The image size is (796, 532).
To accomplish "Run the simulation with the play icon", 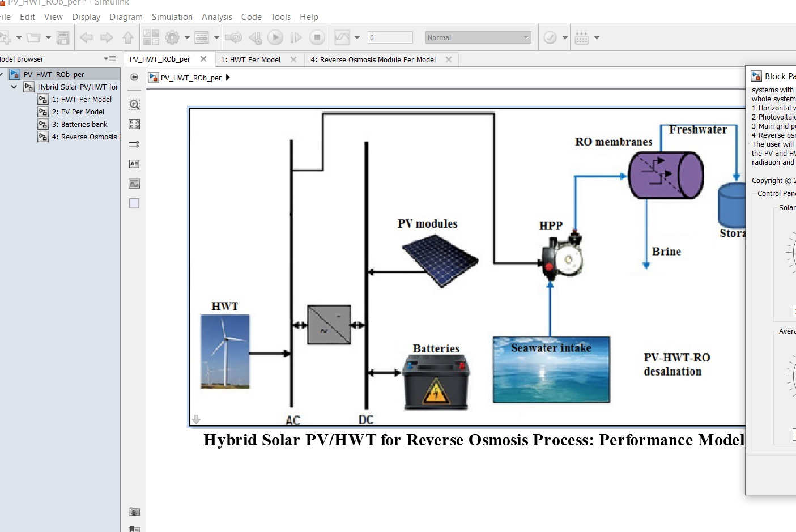I will (274, 37).
